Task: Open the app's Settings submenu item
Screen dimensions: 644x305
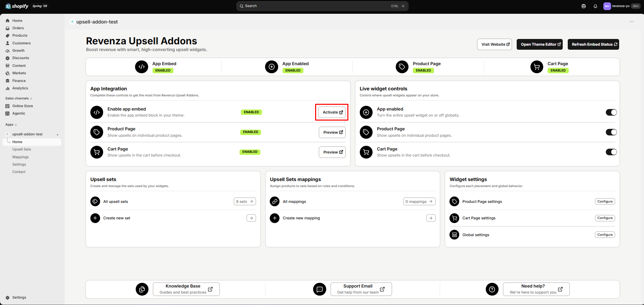Action: [x=19, y=165]
